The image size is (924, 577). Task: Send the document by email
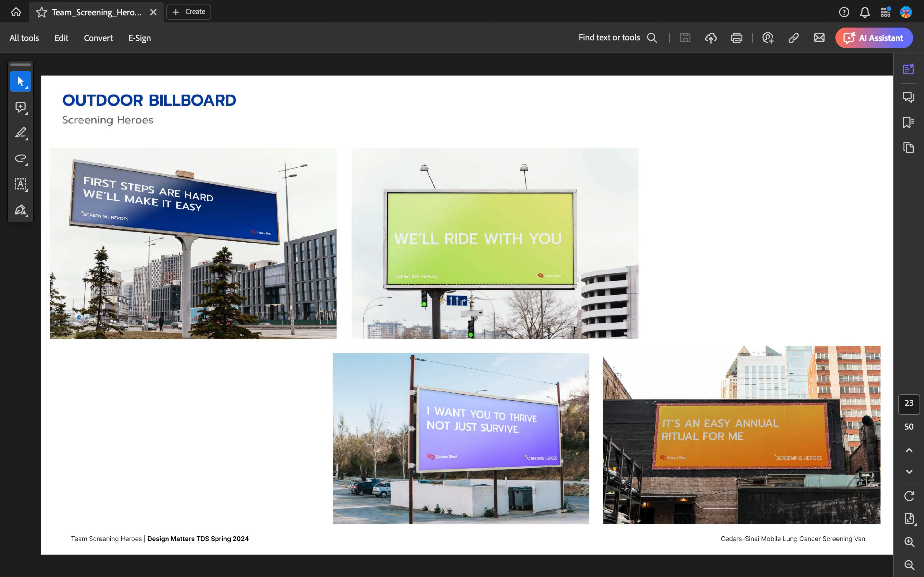819,38
